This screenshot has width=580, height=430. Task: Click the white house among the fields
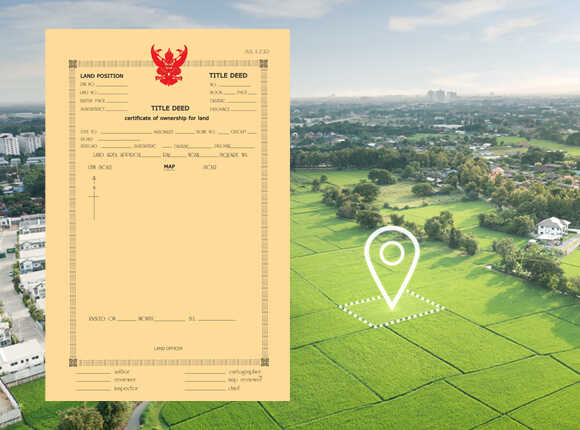[x=553, y=228]
